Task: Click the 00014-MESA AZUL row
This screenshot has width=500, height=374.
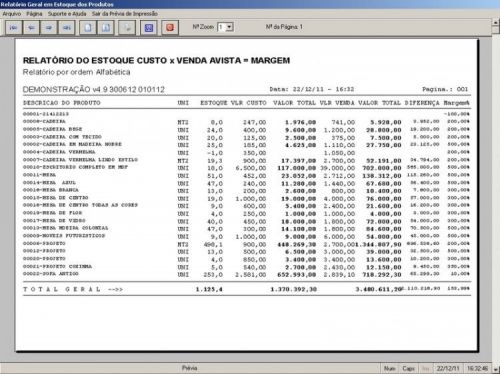Action: tap(246, 183)
